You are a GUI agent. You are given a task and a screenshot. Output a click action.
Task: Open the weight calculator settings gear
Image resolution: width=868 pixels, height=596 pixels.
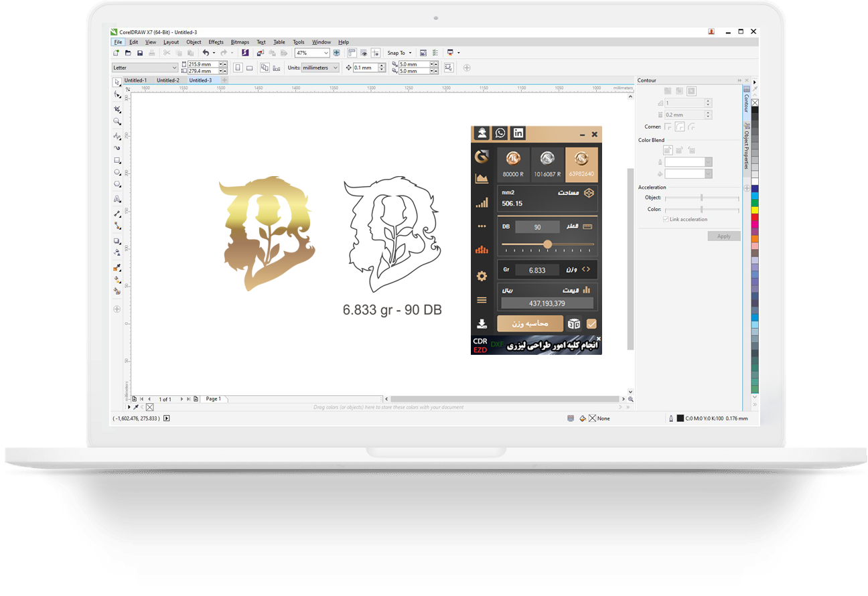click(482, 275)
